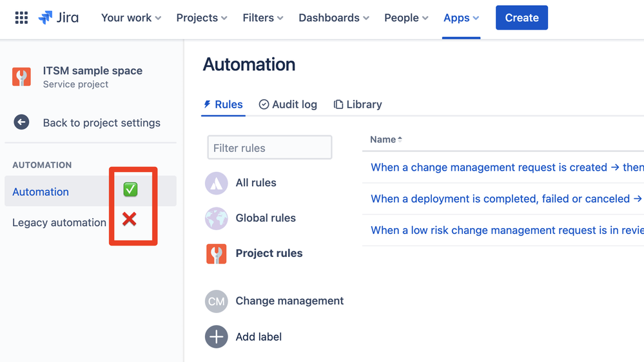Open the change management request created rule
This screenshot has height=362, width=644.
pos(507,167)
